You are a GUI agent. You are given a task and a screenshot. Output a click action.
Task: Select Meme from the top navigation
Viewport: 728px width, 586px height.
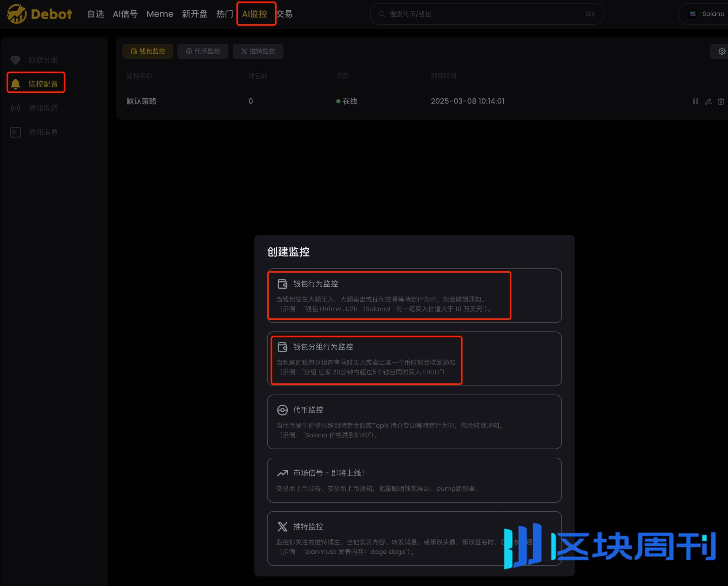click(x=160, y=14)
